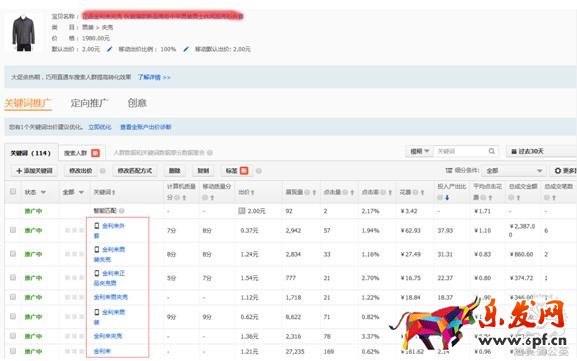Click the delete button in keyword toolbar

point(174,171)
